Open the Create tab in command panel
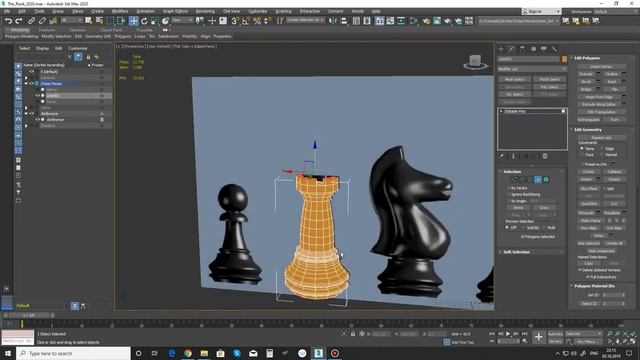Screen dimensions: 640x360 [x=501, y=49]
